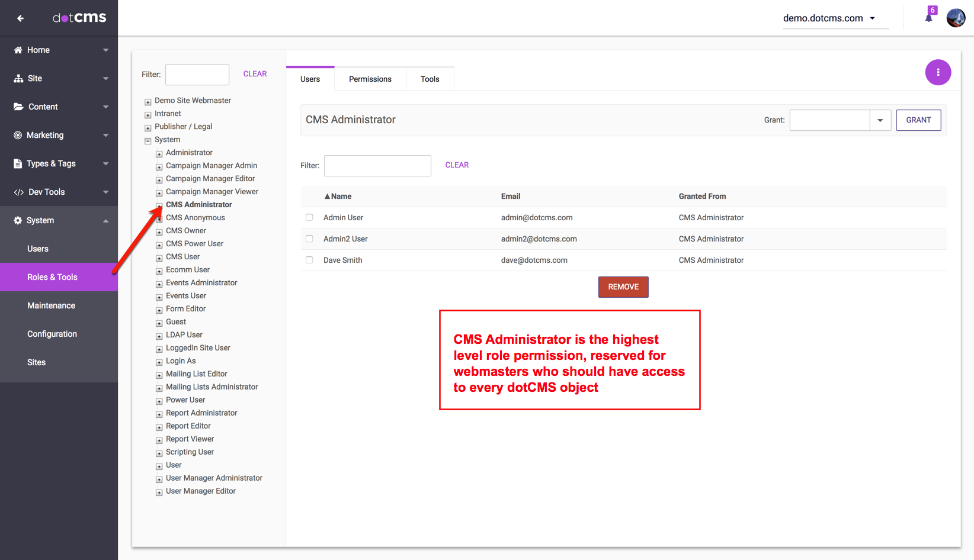Click the Home house icon in sidebar
Screen dimensions: 974x560
(18, 50)
